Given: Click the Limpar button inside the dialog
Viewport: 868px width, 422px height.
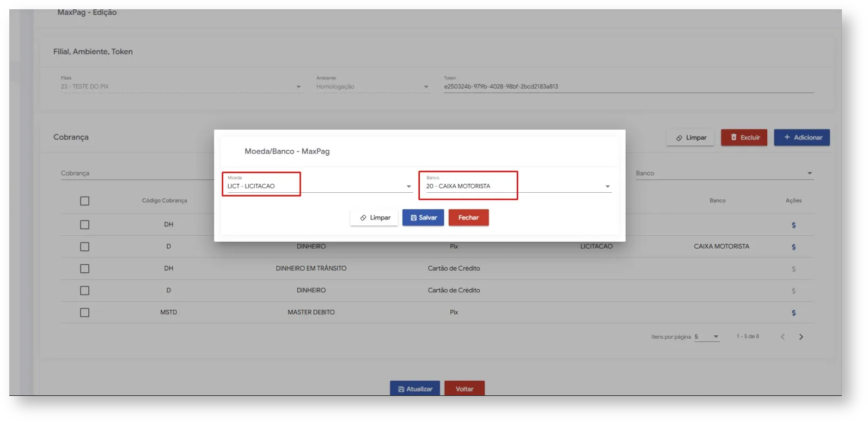Looking at the screenshot, I should (x=375, y=218).
